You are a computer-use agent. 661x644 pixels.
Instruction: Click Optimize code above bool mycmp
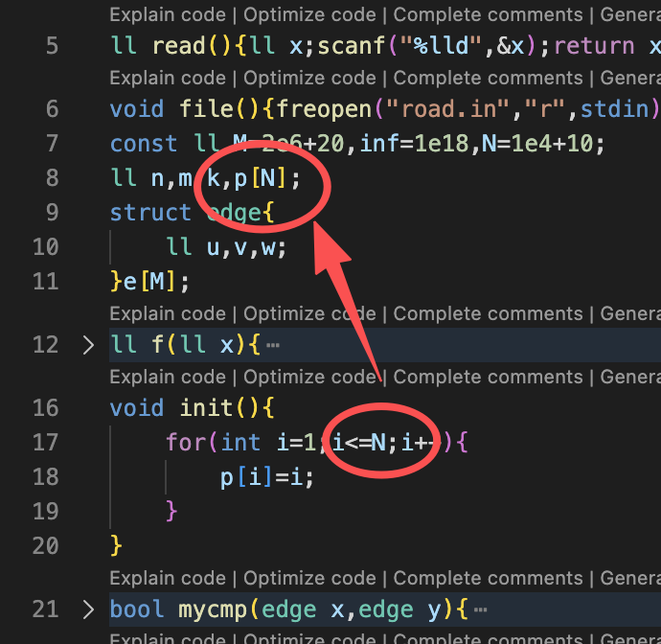click(x=309, y=578)
